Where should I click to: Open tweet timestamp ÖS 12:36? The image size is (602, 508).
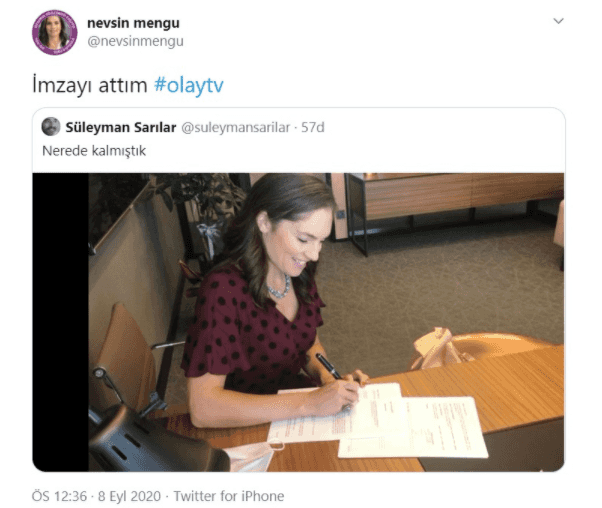tap(60, 496)
